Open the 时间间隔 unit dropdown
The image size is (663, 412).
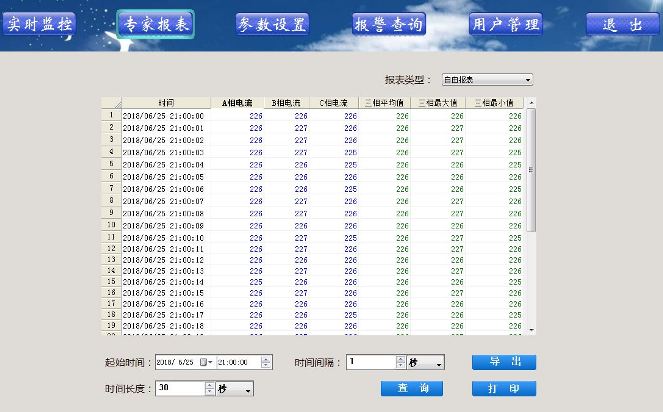point(439,362)
